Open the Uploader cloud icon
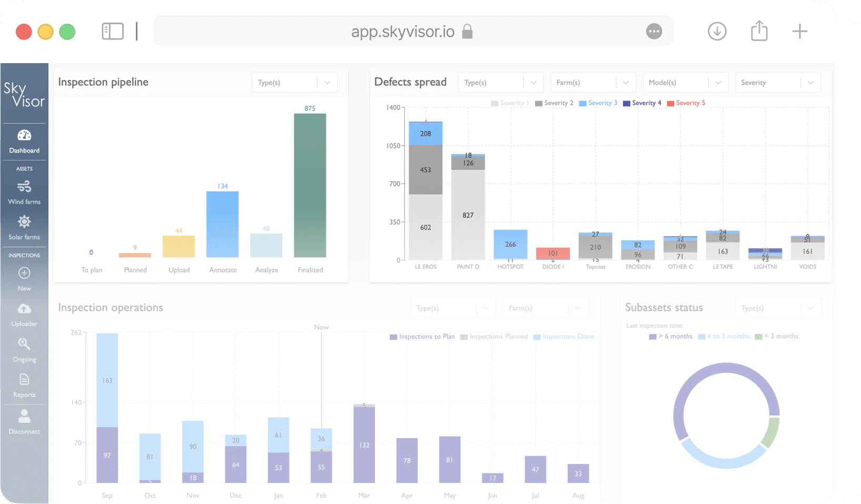 pyautogui.click(x=24, y=309)
